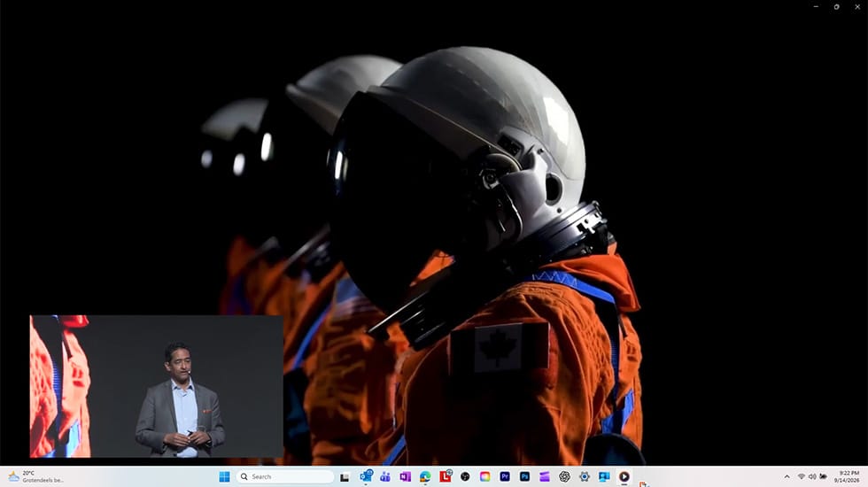Viewport: 868px width, 487px height.
Task: Open the pink-orange gradient square app
Action: click(485, 476)
